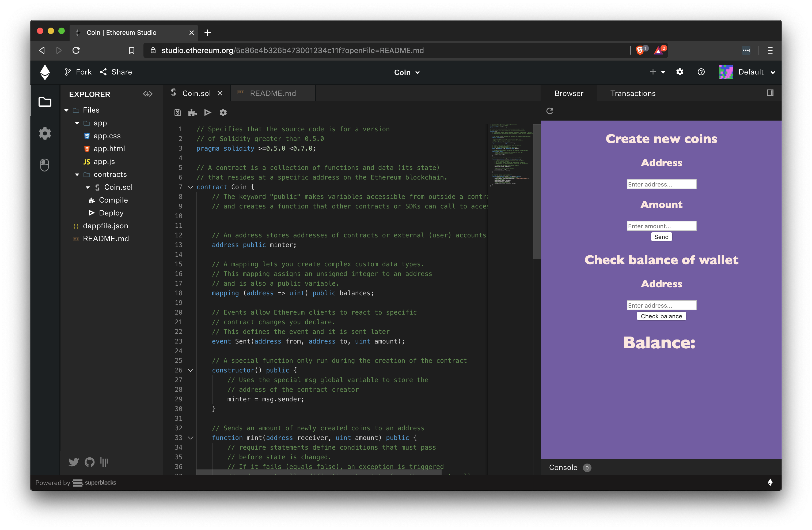
Task: Open the Twitter icon in sidebar footer
Action: (74, 462)
